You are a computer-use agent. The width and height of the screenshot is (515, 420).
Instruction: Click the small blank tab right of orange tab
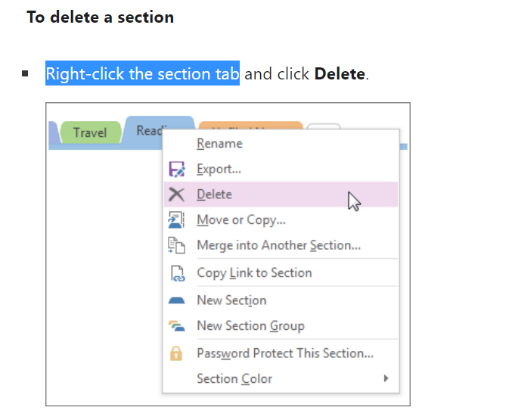point(324,126)
